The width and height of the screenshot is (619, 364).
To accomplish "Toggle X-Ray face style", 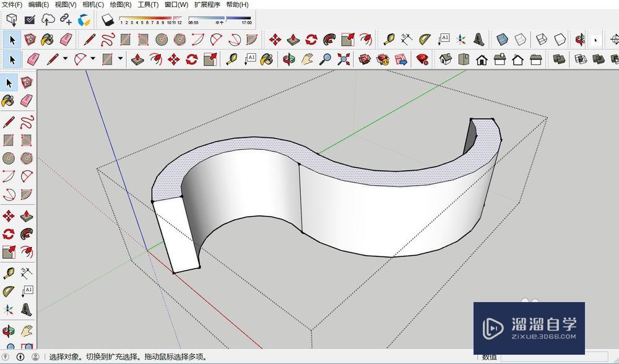I will [x=502, y=40].
